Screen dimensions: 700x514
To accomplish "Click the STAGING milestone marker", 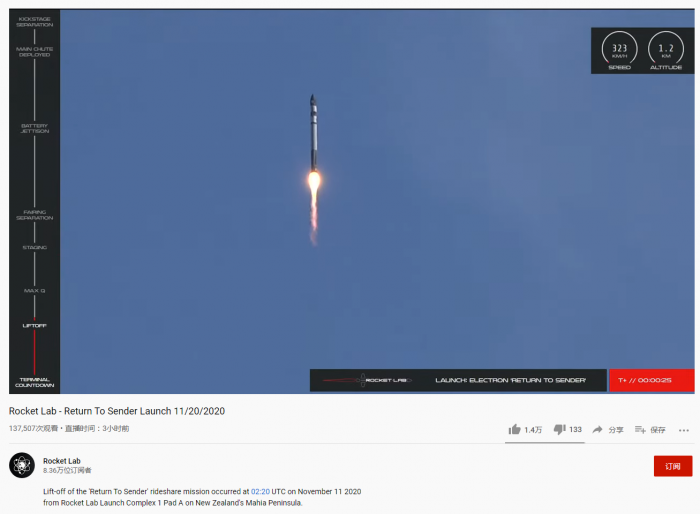I will coord(34,247).
